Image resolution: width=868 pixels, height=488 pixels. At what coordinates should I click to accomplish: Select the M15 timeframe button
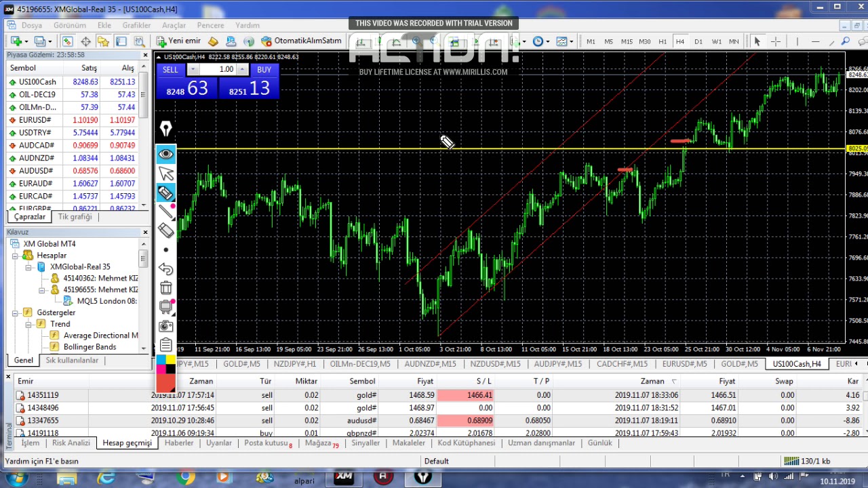[627, 41]
